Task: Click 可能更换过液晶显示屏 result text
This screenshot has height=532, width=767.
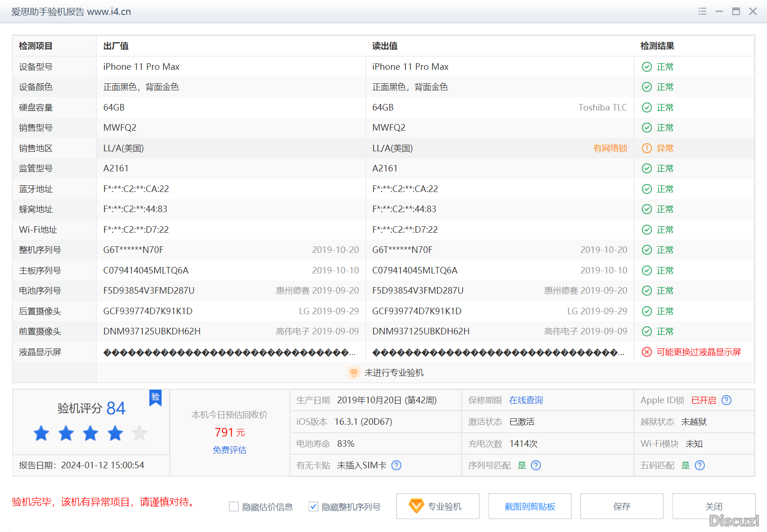Action: tap(699, 352)
